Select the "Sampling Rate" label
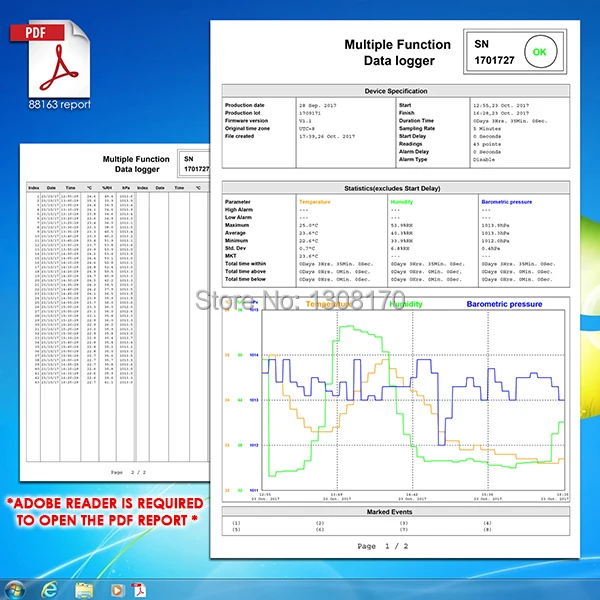This screenshot has width=600, height=600. (417, 128)
